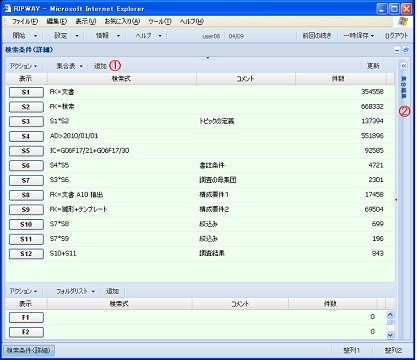
Task: Click ログアウト to log out
Action: tap(396, 36)
